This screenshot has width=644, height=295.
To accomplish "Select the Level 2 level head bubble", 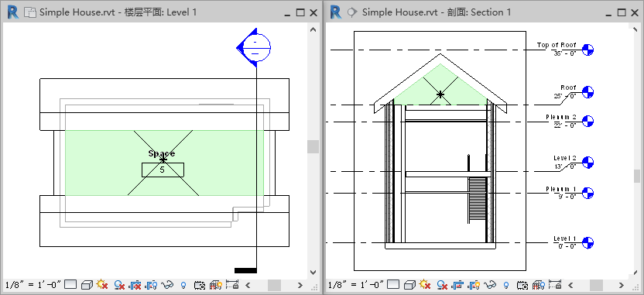I will click(x=587, y=163).
